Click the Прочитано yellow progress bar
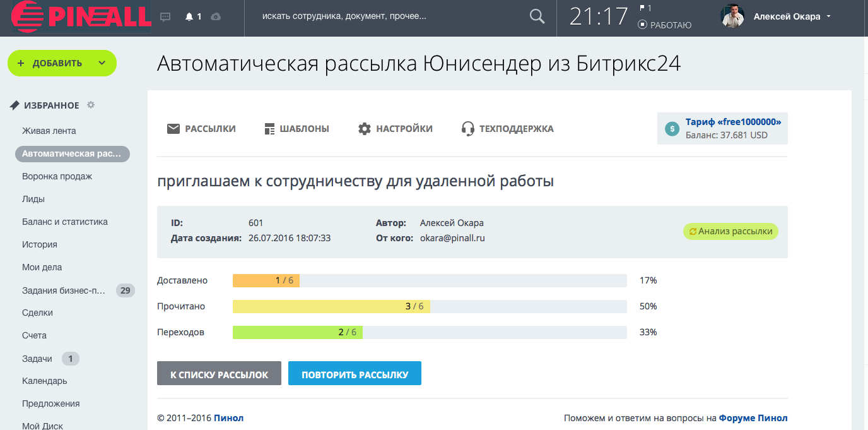Viewport: 868px width, 430px height. pos(331,306)
